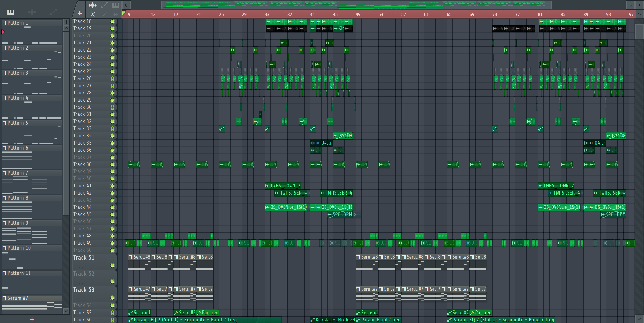644x323 pixels.
Task: Click the right arrow beside the overview
Action: coord(631,5)
